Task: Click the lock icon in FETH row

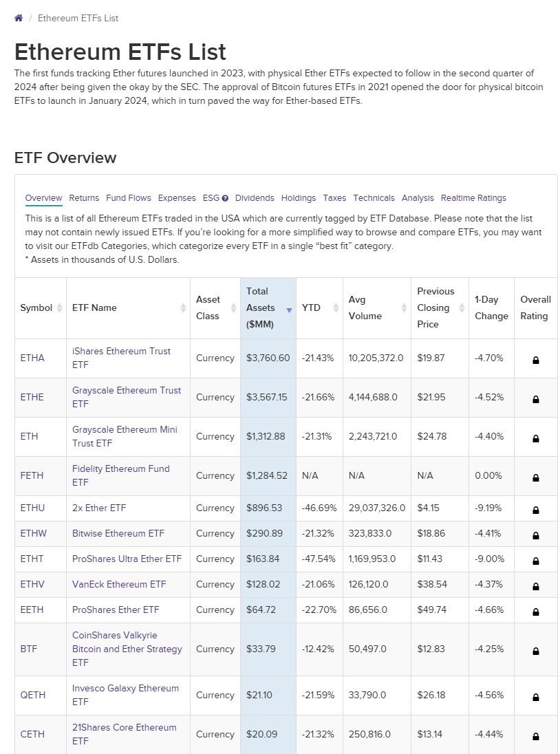Action: coord(536,477)
